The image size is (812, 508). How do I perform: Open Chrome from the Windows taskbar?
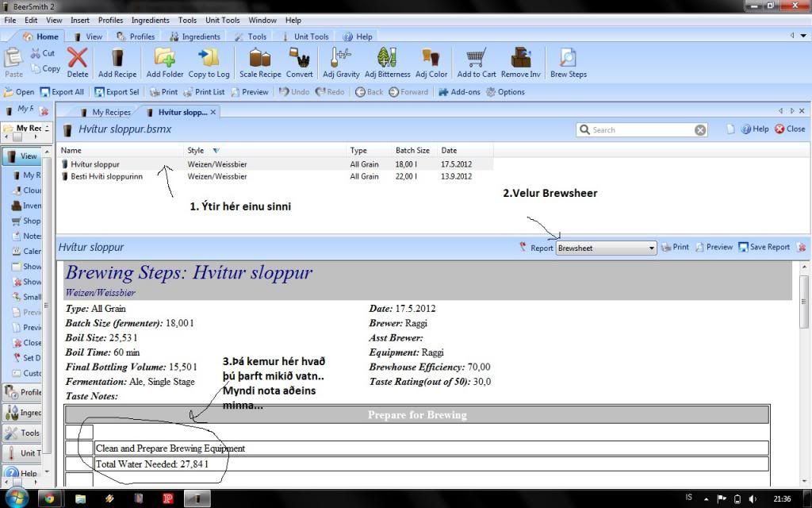point(49,498)
